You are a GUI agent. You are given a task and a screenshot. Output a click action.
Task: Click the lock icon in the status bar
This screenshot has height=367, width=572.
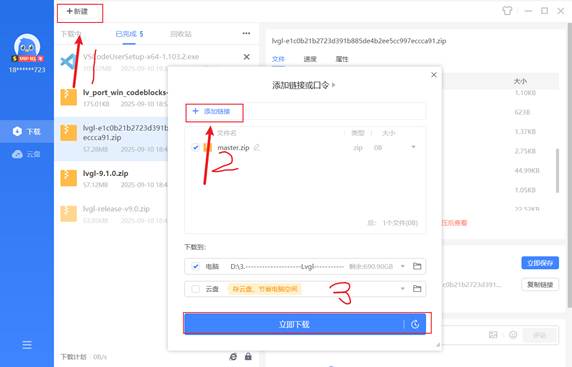click(x=248, y=356)
